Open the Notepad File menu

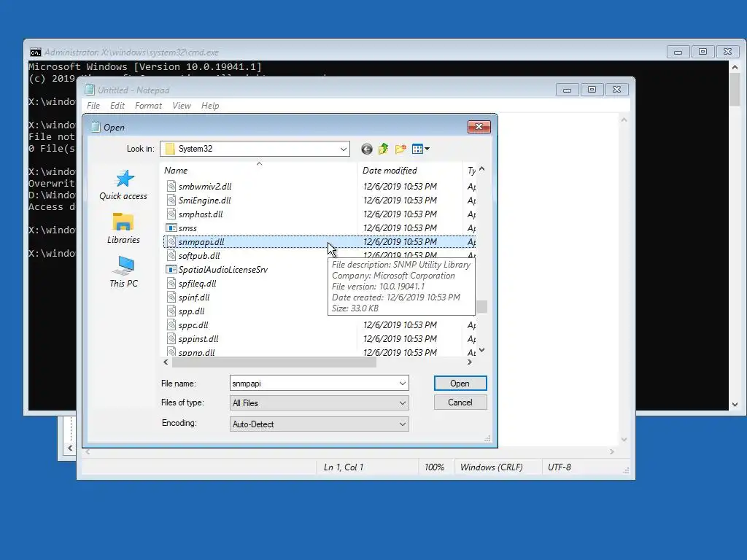tap(93, 106)
